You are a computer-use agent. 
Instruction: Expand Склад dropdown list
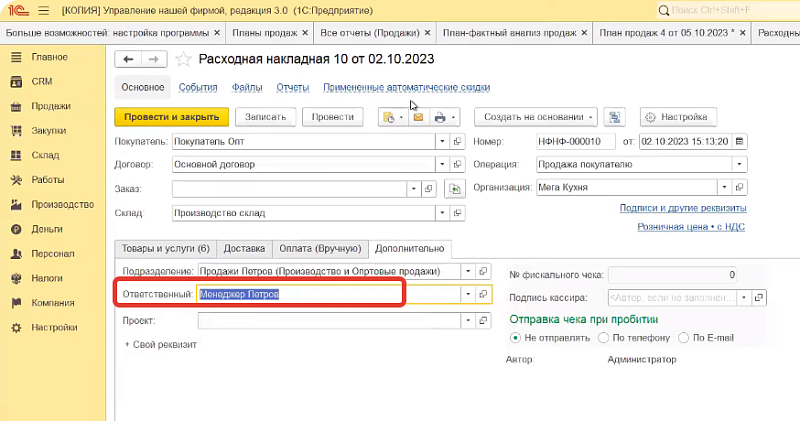click(x=442, y=213)
